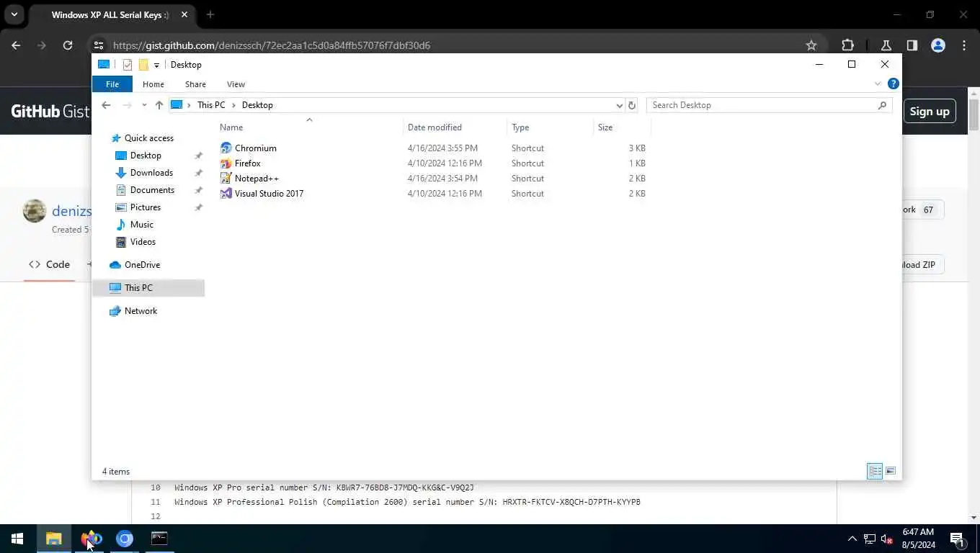Open Chrome's Extensions puzzle icon
The image size is (980, 553).
coord(847,45)
